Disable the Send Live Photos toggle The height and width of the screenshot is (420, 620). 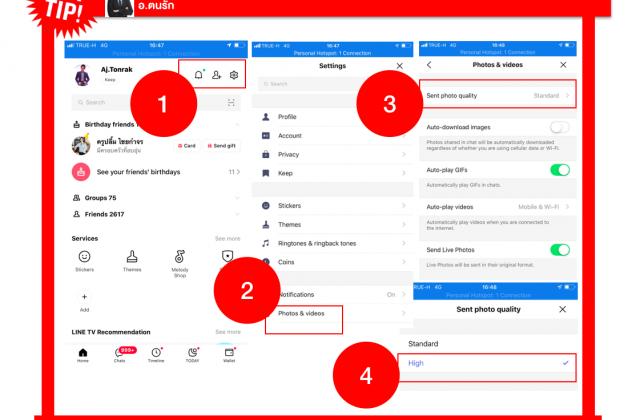tap(560, 249)
